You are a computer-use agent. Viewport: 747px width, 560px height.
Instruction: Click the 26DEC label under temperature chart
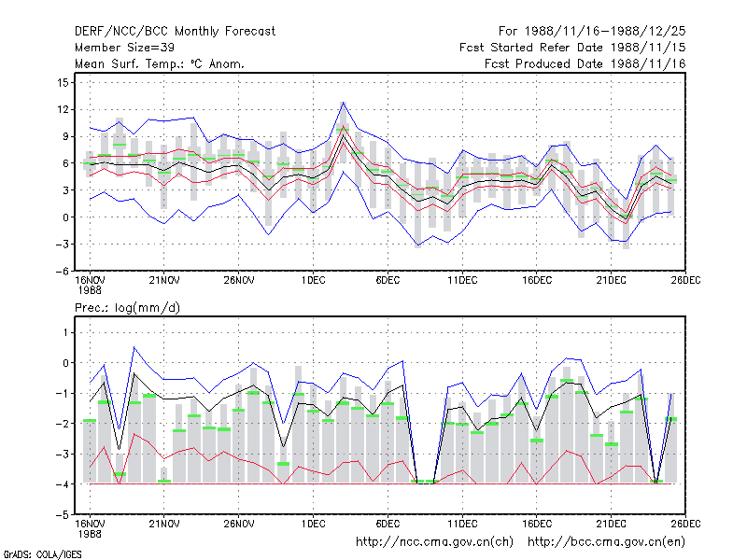point(685,281)
